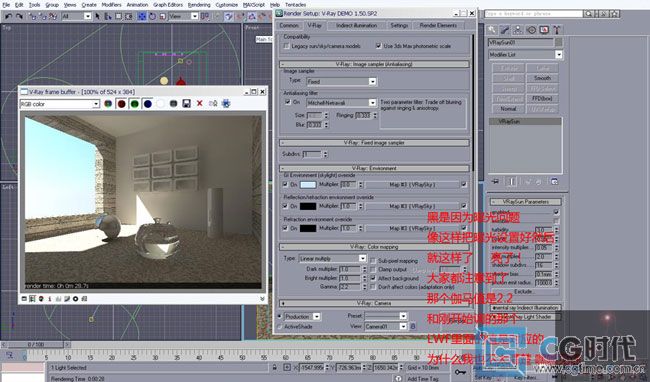This screenshot has width=650, height=382.
Task: Toggle blue channel in V-Ray frame buffer
Action: tap(148, 104)
